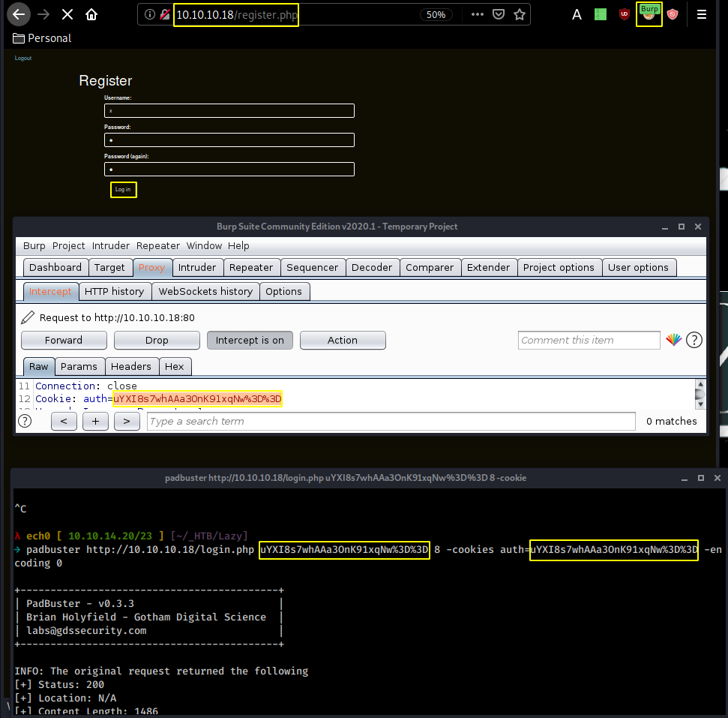
Task: Focus the search term field in Burp
Action: point(391,421)
